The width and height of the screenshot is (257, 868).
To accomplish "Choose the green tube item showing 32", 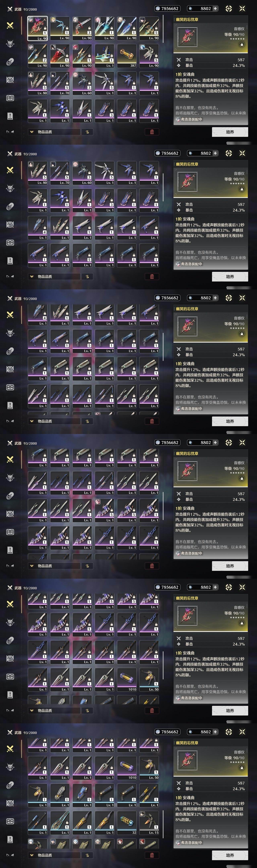I will [x=127, y=823].
